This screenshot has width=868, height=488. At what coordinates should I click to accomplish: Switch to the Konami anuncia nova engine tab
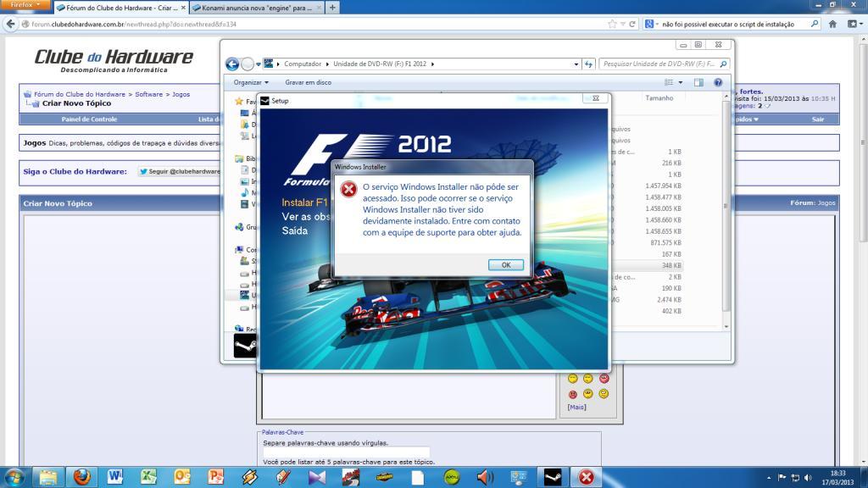(257, 8)
